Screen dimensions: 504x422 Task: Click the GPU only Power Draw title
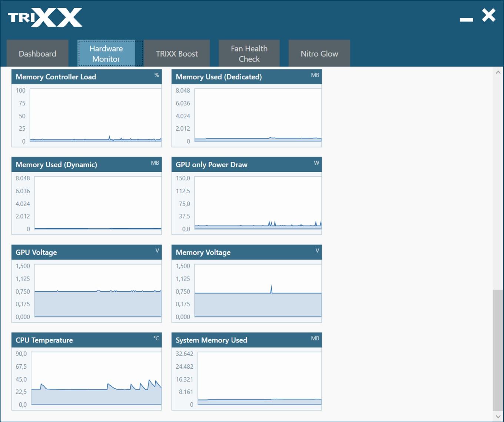pos(212,165)
